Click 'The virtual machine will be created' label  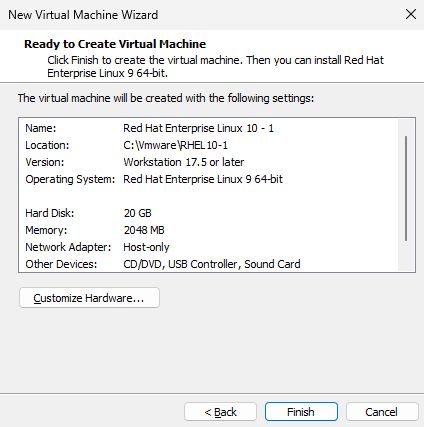[166, 98]
